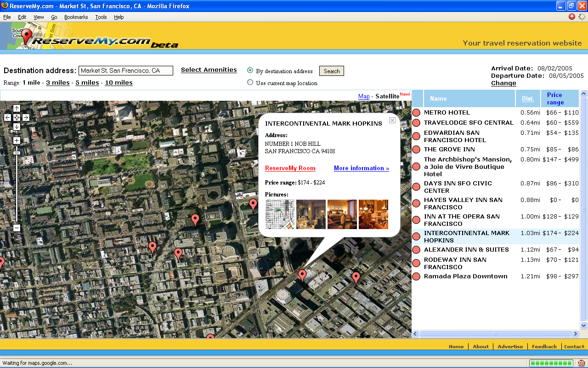Pan the map up with the arrow button
This screenshot has width=588, height=368.
coord(17,108)
